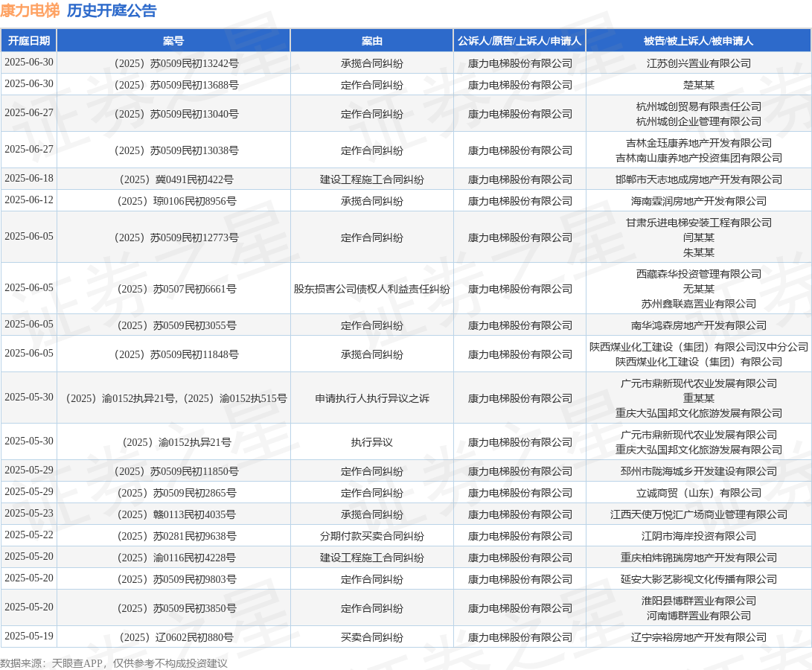This screenshot has width=812, height=670.
Task: Select case number (2025)苏0509民初13038号
Action: coord(176,150)
